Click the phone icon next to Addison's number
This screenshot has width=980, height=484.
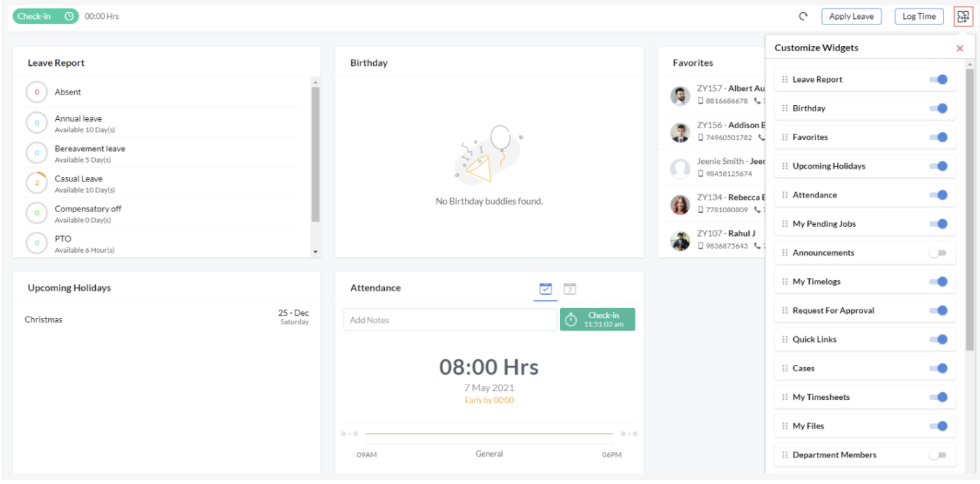761,138
